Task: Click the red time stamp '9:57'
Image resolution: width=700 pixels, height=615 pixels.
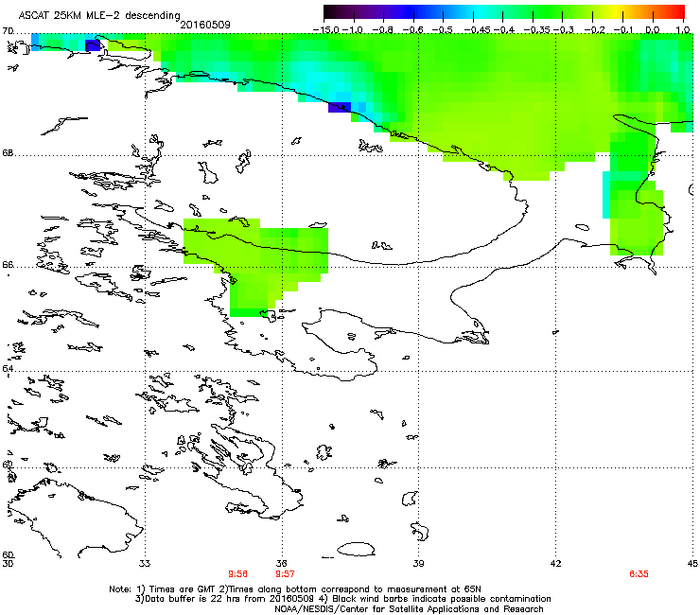Action: coord(285,574)
